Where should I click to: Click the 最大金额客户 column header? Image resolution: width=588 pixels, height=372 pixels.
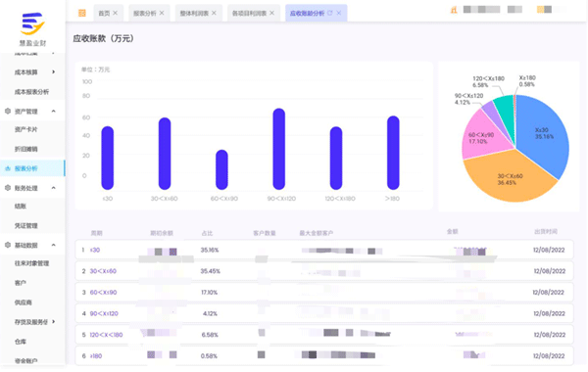pyautogui.click(x=317, y=233)
